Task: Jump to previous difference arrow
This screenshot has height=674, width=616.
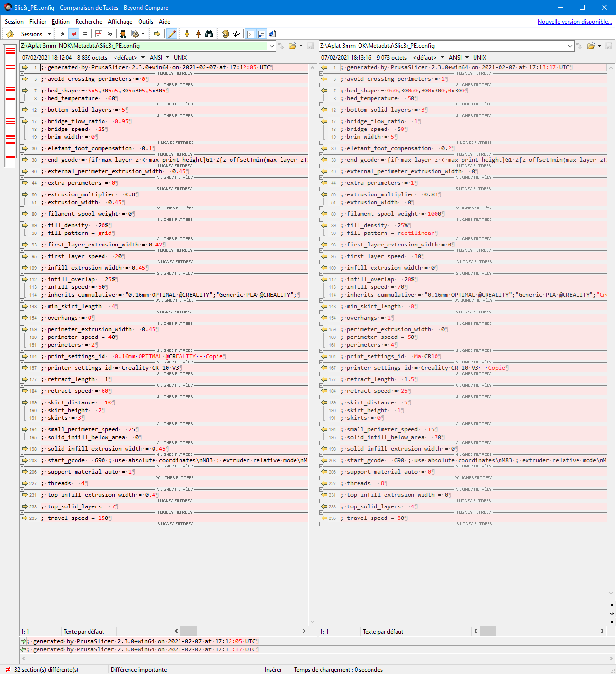Action: point(198,34)
